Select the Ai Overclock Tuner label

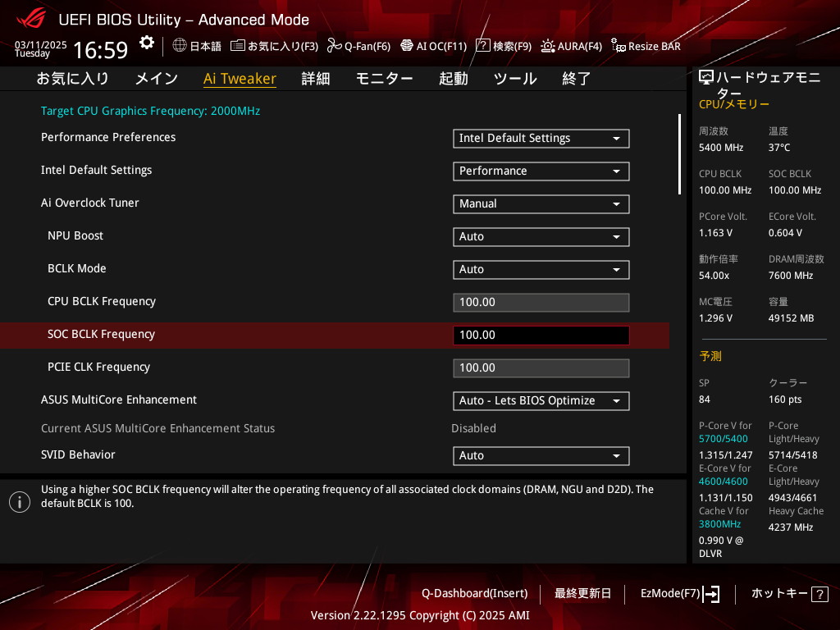click(90, 203)
